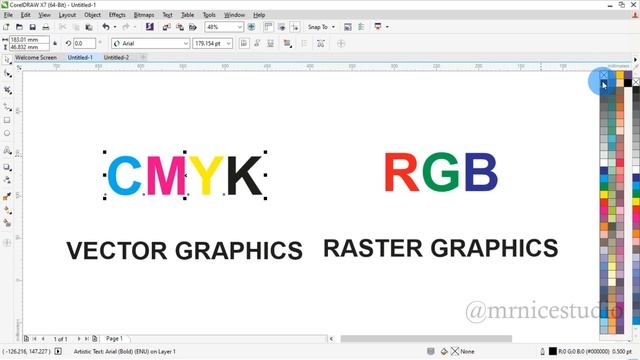The width and height of the screenshot is (640, 360).
Task: Select the Smart Fill tool in the toolbox
Action: pyautogui.click(x=7, y=223)
